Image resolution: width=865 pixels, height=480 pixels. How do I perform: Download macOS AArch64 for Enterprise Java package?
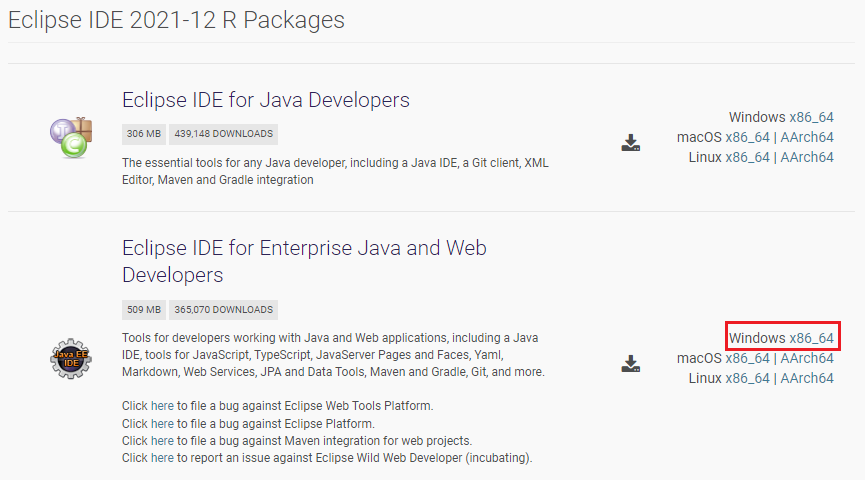coord(807,358)
